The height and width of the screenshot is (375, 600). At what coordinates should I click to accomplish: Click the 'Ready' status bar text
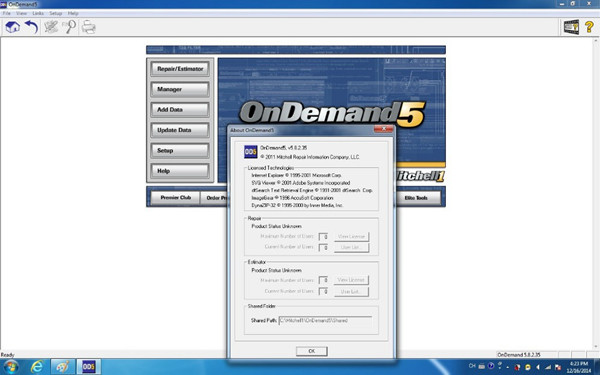pos(7,355)
